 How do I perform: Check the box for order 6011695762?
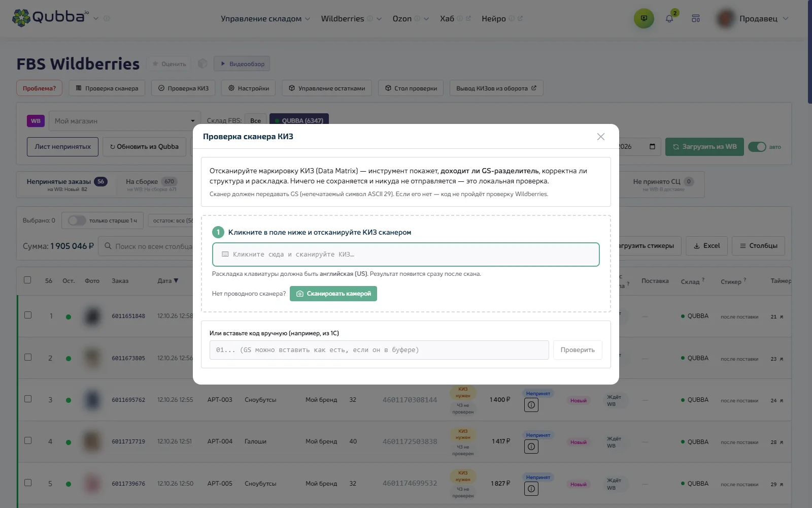tap(28, 399)
